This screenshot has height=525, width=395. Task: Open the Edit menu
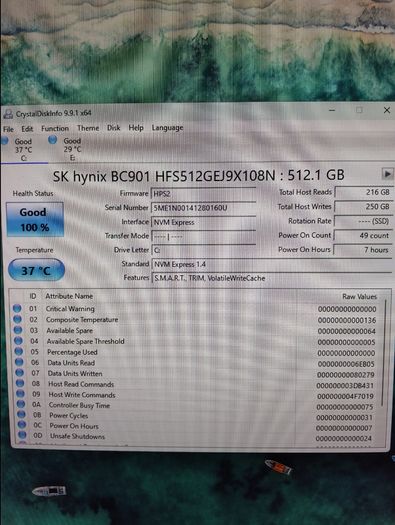[x=27, y=129]
